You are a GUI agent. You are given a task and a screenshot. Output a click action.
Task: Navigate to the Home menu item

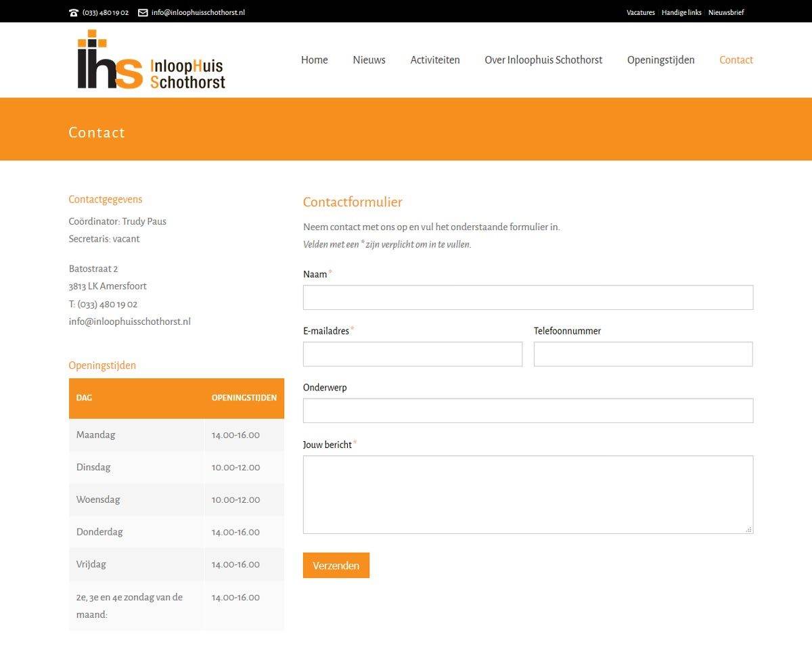pos(314,60)
